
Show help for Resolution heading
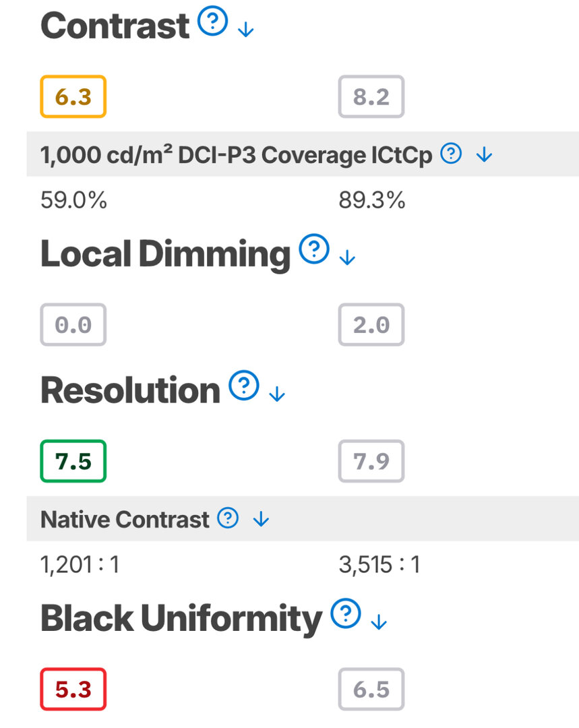tap(244, 387)
